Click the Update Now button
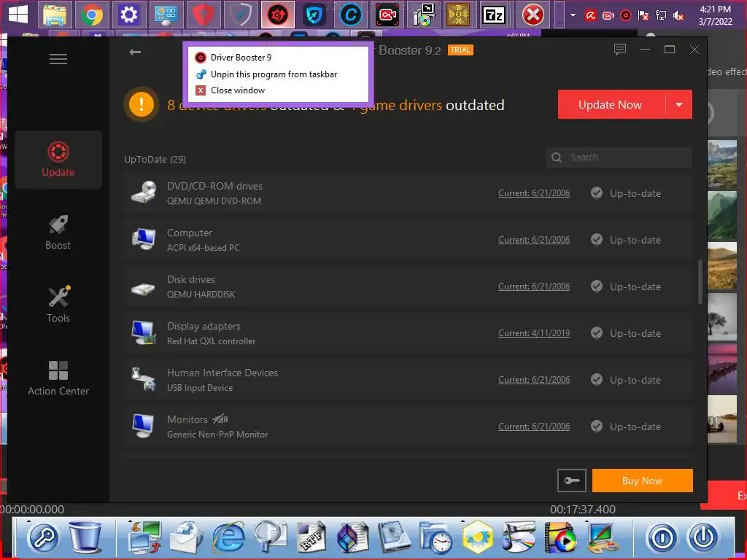This screenshot has height=560, width=747. pos(611,104)
